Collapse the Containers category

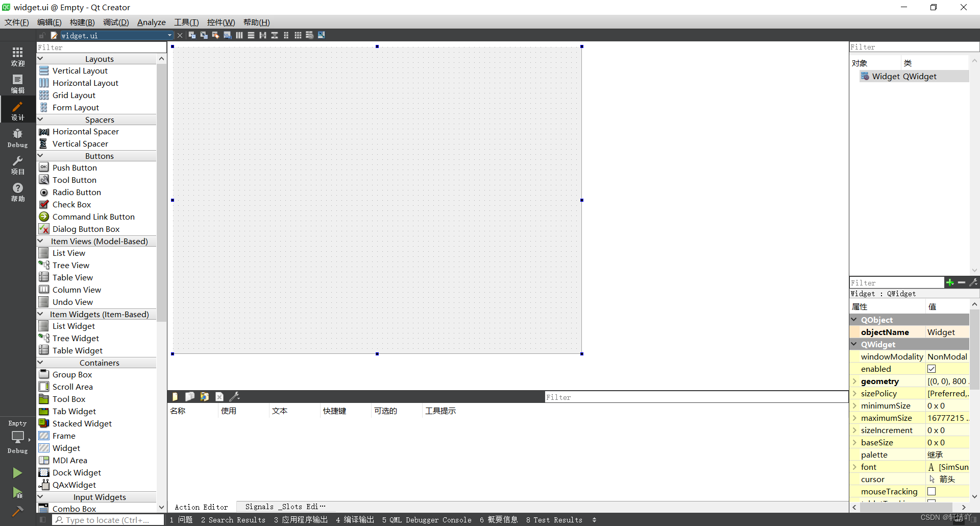pos(40,363)
